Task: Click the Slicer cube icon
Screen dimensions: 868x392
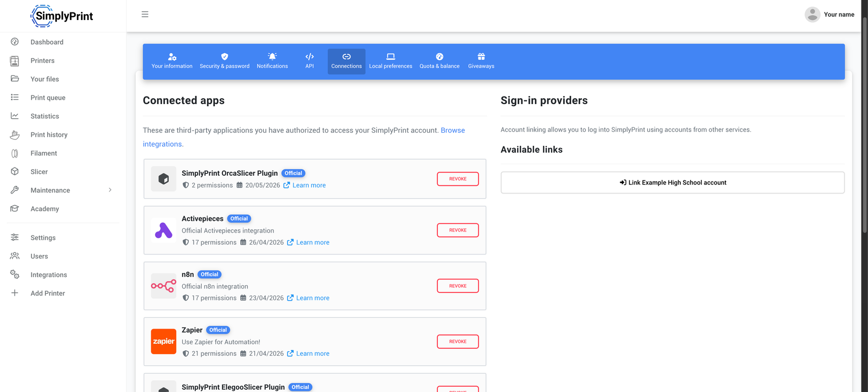Action: [x=15, y=171]
